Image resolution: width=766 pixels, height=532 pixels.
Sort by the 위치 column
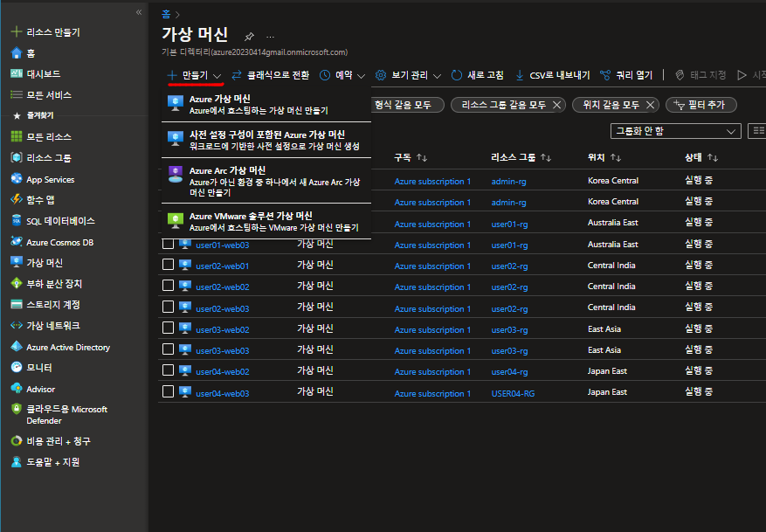click(x=604, y=157)
